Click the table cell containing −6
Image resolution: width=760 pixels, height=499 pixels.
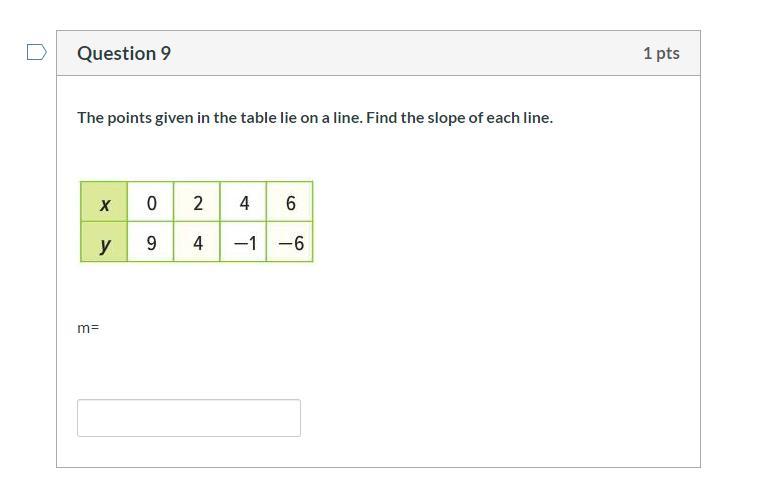tap(290, 243)
